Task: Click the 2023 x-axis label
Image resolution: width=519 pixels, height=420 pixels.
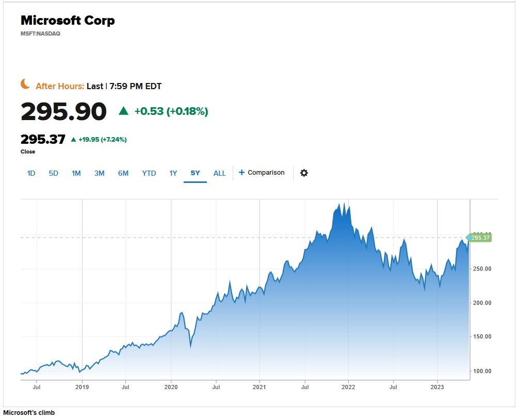Action: 437,387
